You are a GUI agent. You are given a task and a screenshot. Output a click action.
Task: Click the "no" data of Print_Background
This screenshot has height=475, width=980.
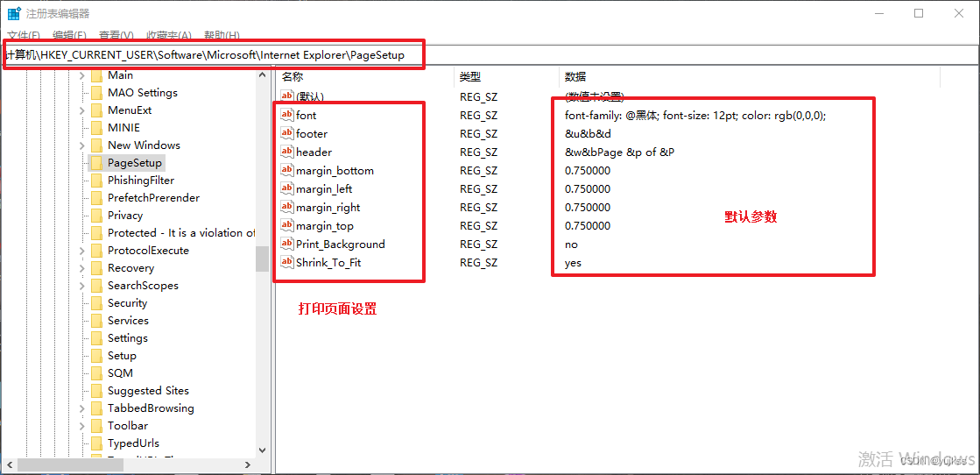(x=571, y=244)
